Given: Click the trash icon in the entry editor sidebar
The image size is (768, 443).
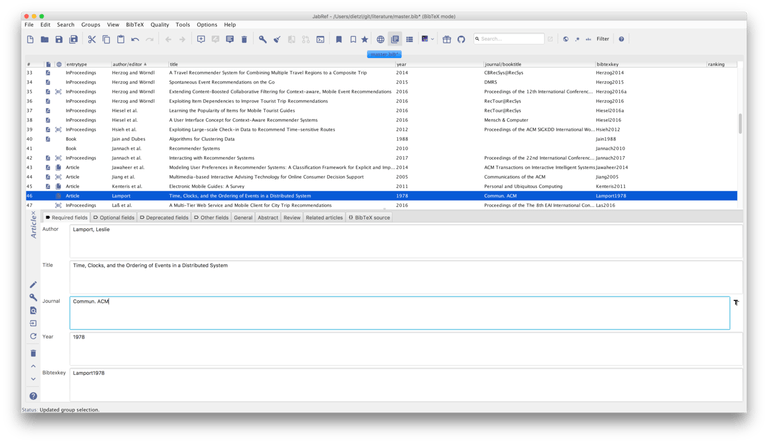Looking at the screenshot, I should pyautogui.click(x=33, y=353).
